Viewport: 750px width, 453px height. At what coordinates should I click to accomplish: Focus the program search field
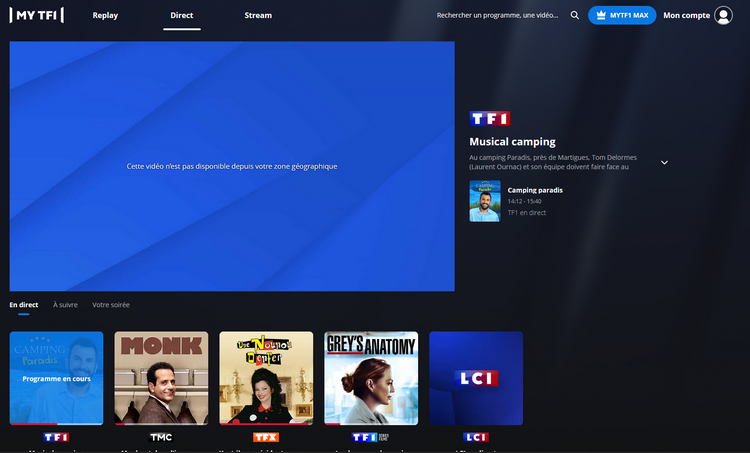pos(497,15)
